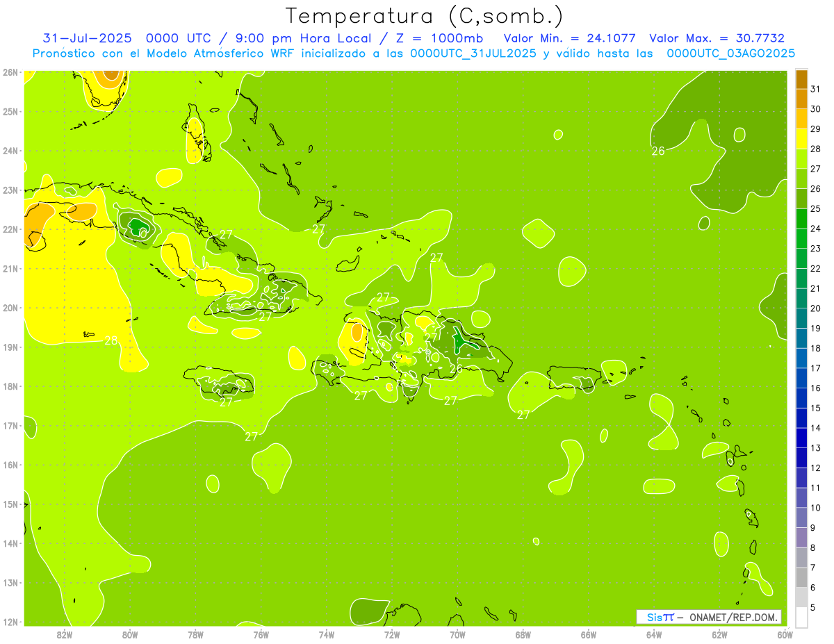The image size is (834, 644).
Task: Click the 24N latitude axis label
Action: [x=11, y=151]
